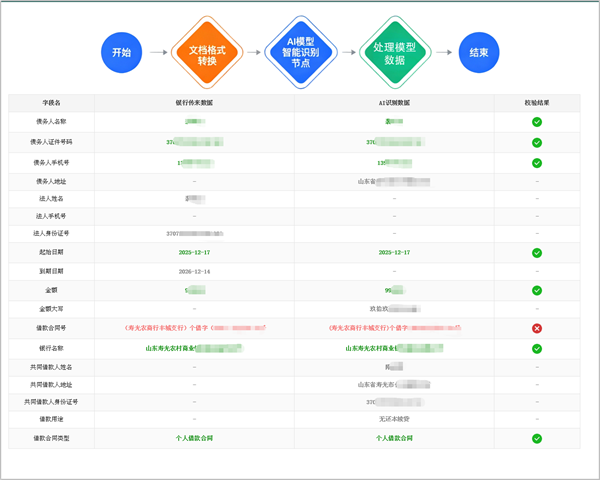600x480 pixels.
Task: Click the green check for 银行名称
Action: [537, 348]
